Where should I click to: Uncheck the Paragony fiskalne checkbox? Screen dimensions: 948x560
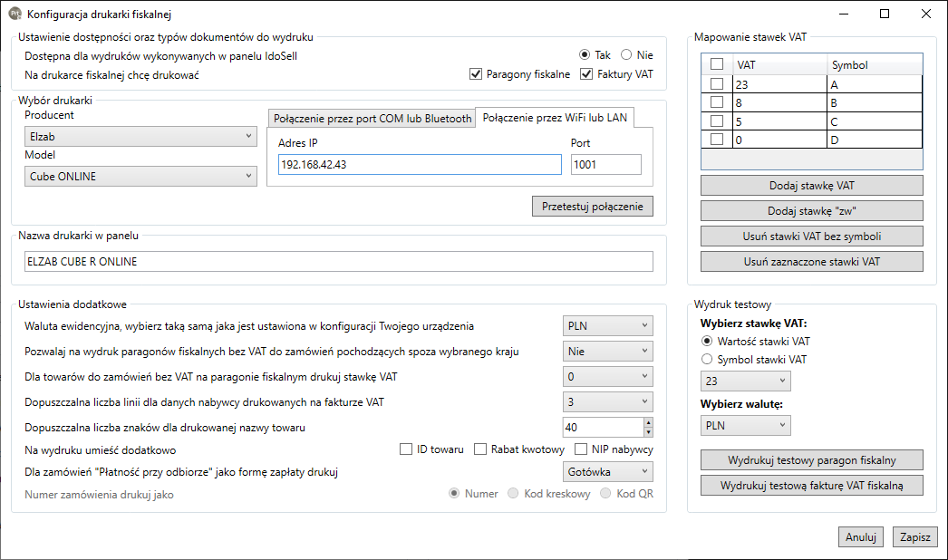[x=476, y=74]
